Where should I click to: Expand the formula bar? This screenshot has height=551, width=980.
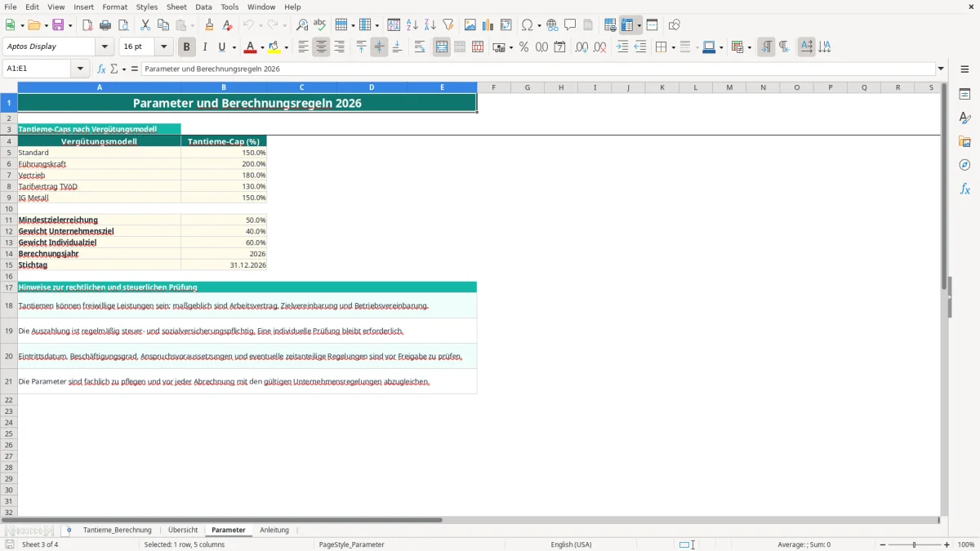pos(941,69)
